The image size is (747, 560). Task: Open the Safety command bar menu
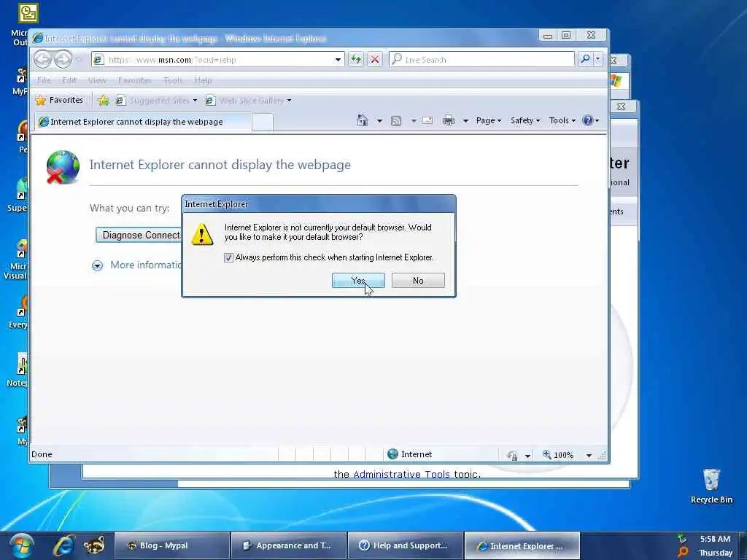[525, 120]
